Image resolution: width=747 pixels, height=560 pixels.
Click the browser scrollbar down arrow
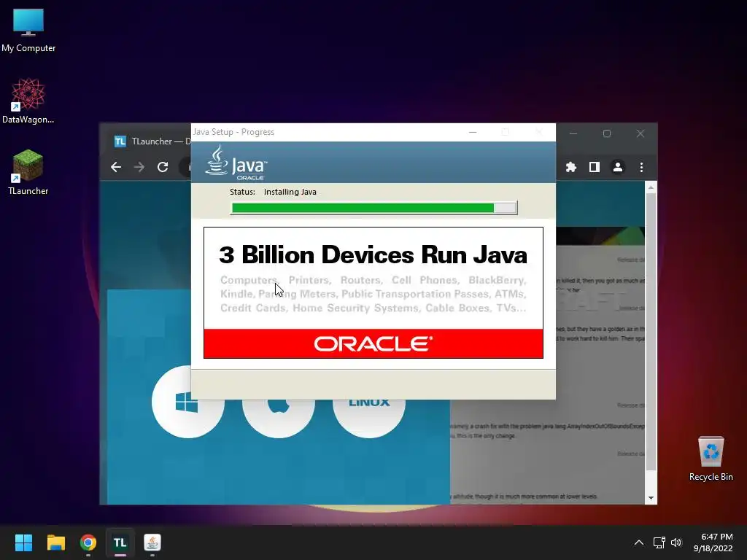(651, 499)
